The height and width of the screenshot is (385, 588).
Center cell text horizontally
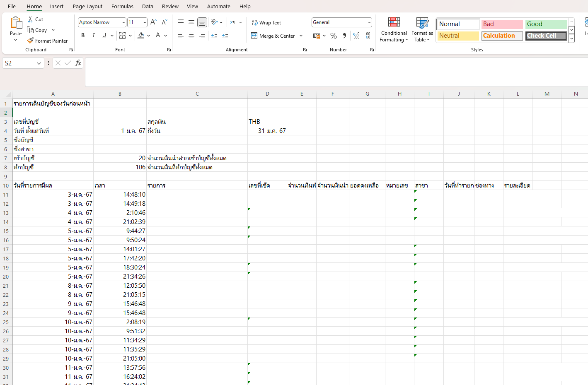(x=191, y=36)
